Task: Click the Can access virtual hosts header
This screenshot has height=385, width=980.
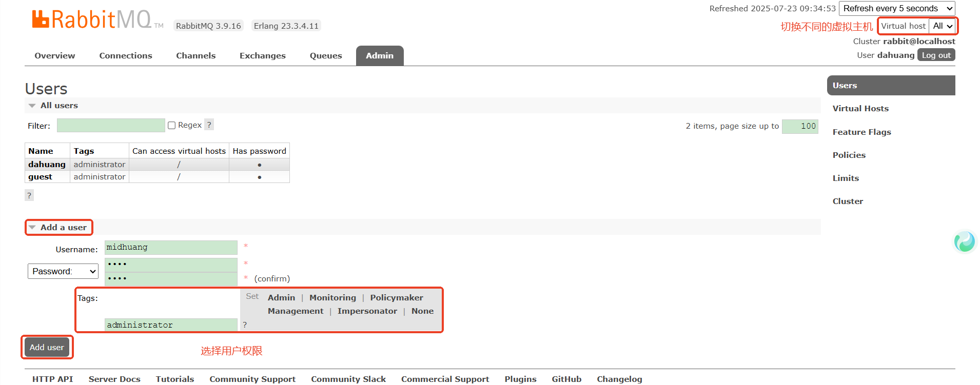Action: click(x=179, y=151)
